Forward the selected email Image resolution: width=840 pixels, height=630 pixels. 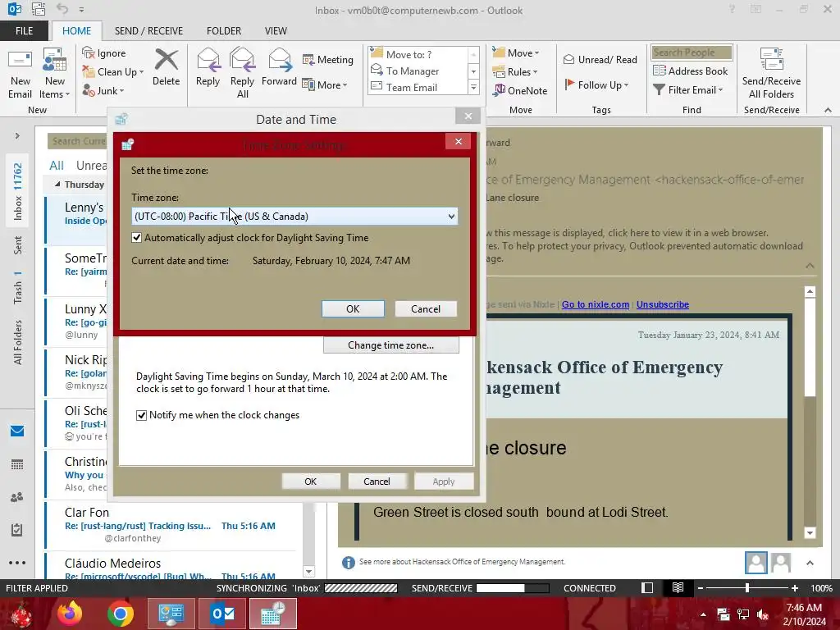click(x=279, y=67)
